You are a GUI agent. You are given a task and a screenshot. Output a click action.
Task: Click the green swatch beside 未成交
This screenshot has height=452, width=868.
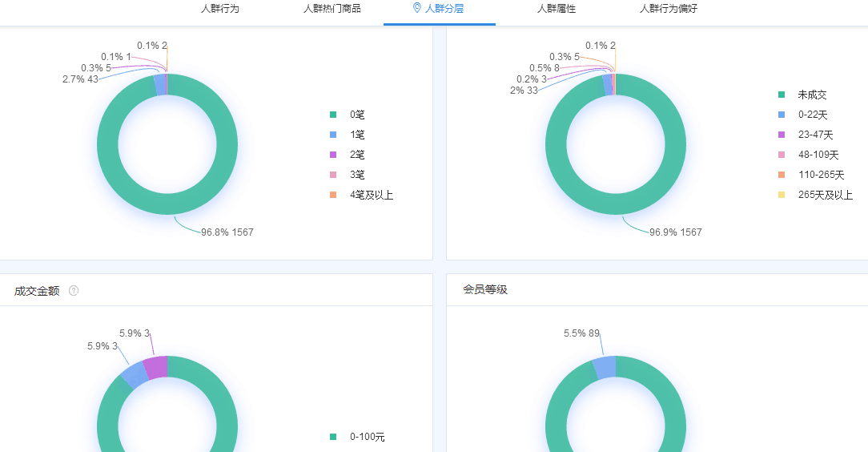(x=782, y=95)
